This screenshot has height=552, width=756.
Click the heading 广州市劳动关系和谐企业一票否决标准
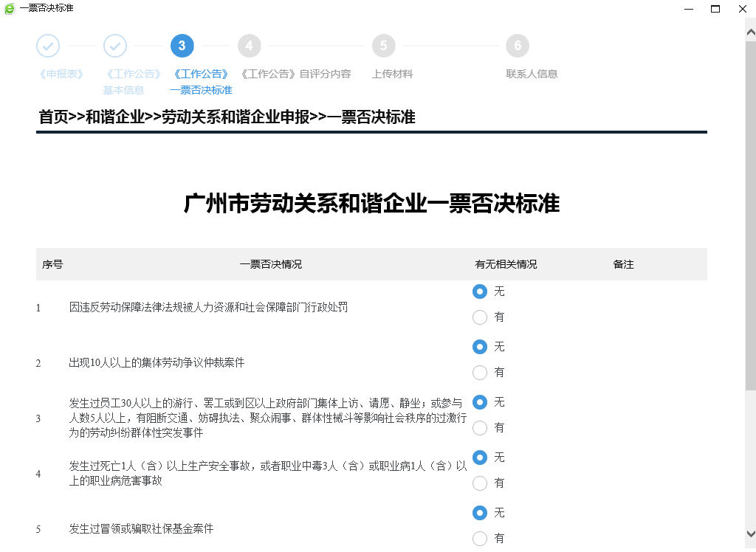(x=372, y=204)
